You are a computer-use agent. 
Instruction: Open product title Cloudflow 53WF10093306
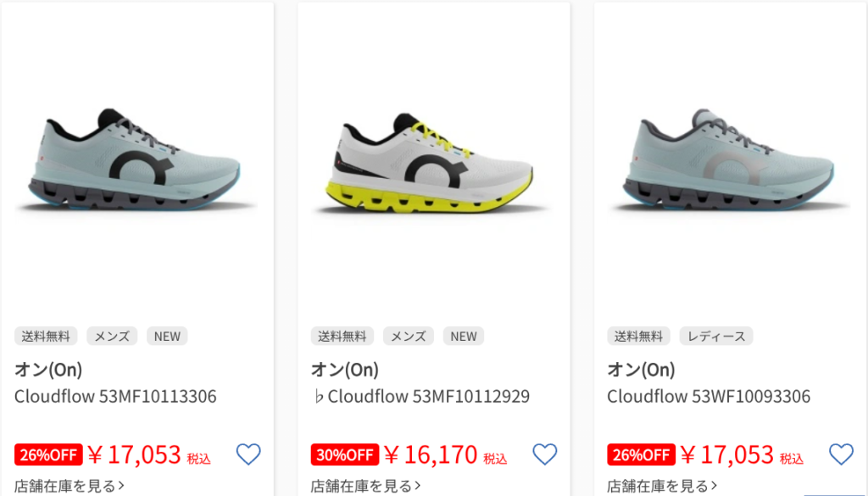pos(709,396)
